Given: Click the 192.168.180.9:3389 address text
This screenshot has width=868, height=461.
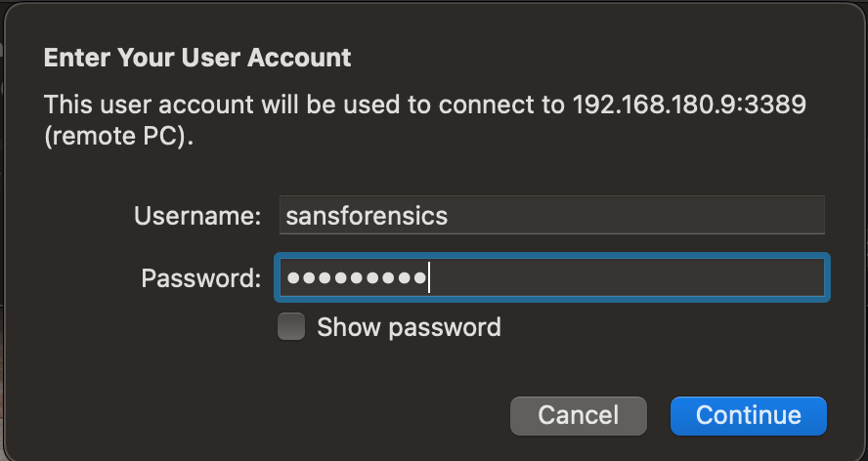Looking at the screenshot, I should [x=688, y=105].
